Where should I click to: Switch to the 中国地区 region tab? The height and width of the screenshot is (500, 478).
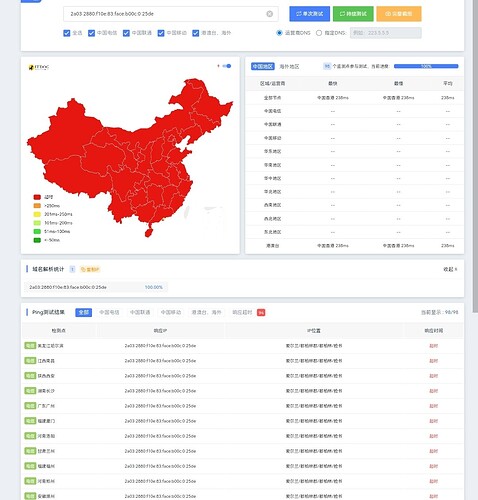tap(263, 66)
